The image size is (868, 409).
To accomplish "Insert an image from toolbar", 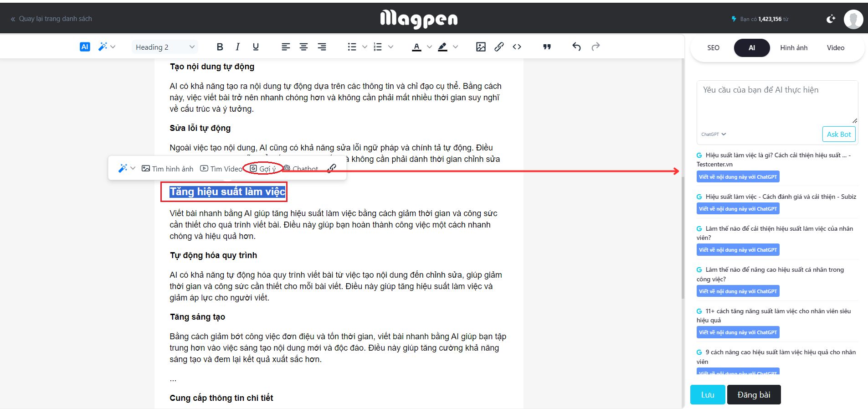I will click(x=481, y=47).
